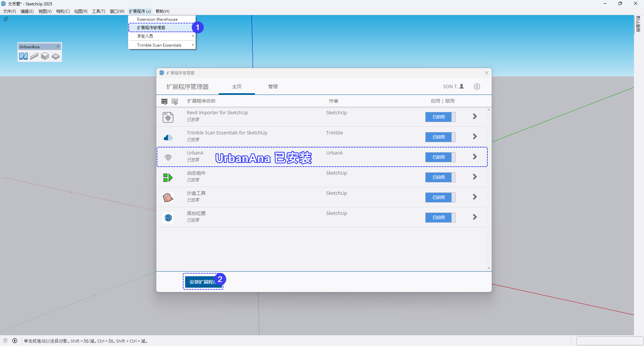The width and height of the screenshot is (644, 346).
Task: Click the SON T. account name
Action: pyautogui.click(x=450, y=86)
